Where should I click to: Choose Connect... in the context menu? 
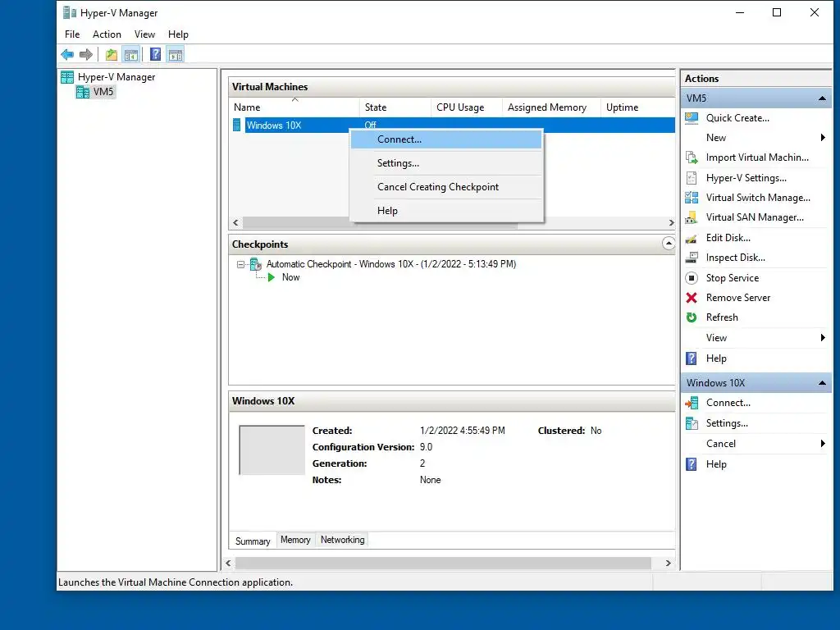446,139
